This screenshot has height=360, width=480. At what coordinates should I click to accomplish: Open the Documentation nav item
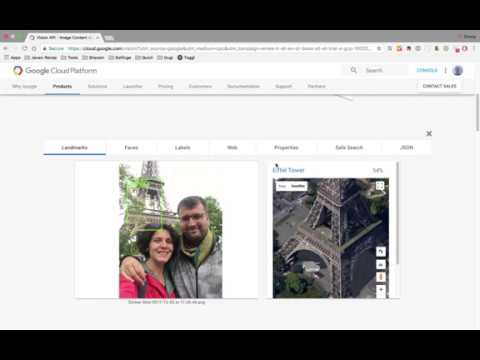243,86
